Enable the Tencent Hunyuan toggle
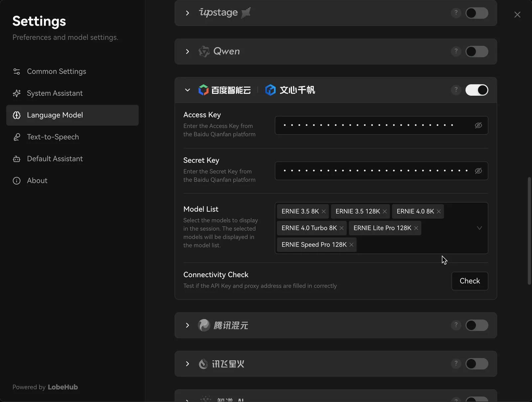 (477, 325)
